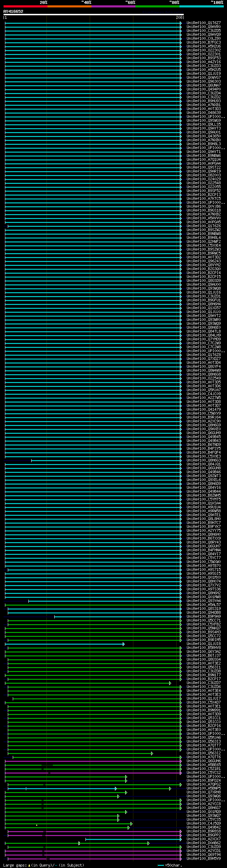The image size is (227, 868).
Task: Select hit label UniRef100_Q96303
Action: (204, 81)
